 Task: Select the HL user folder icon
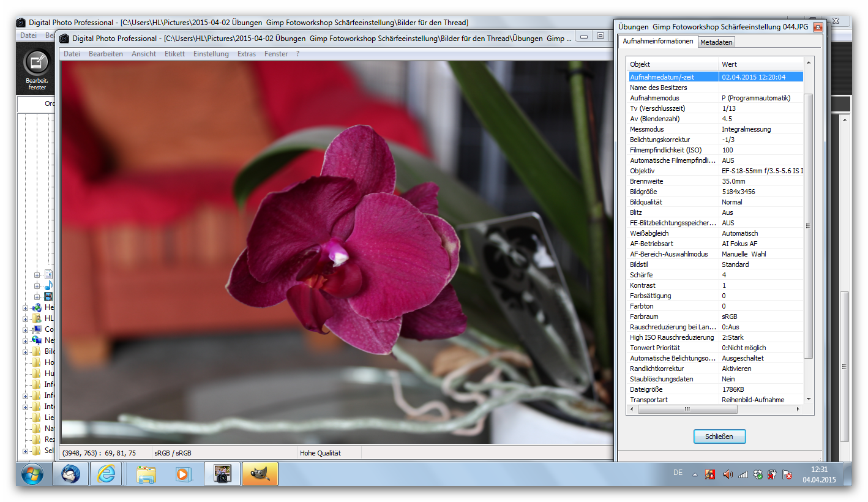click(37, 318)
